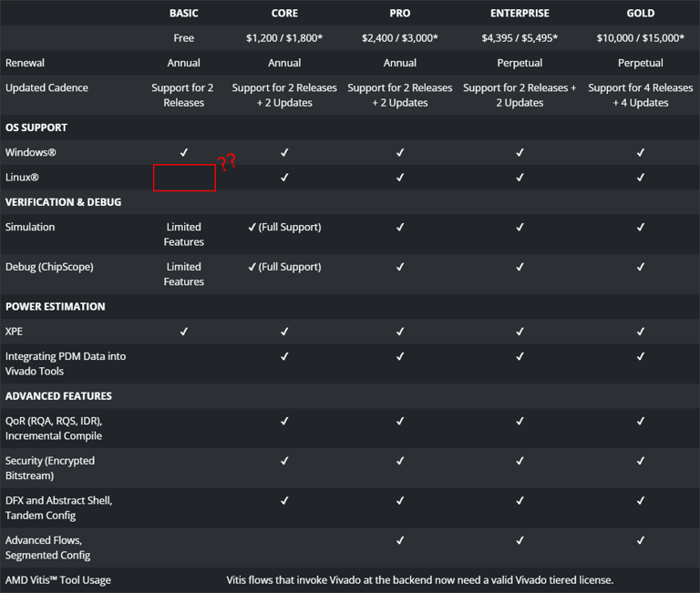Click 'Support for 2 Releases' under BASIC
The width and height of the screenshot is (700, 593).
pos(183,95)
